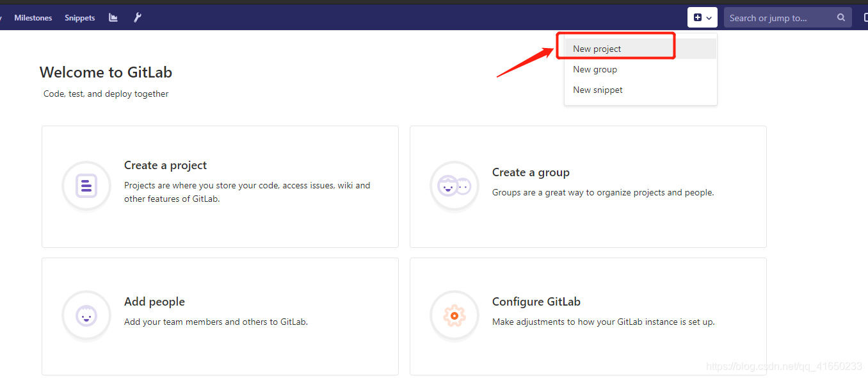
Task: Click the Welcome to GitLab heading
Action: coord(106,72)
